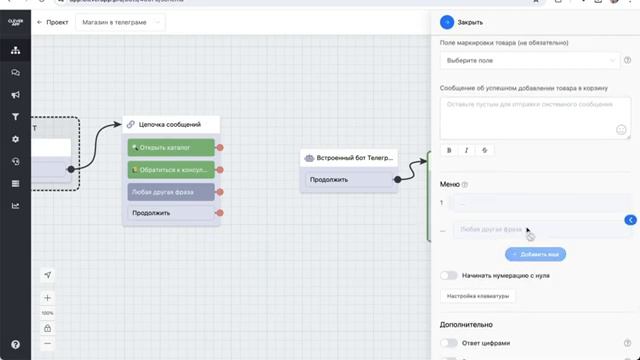640x360 pixels.
Task: Go back via Проект link
Action: point(52,22)
